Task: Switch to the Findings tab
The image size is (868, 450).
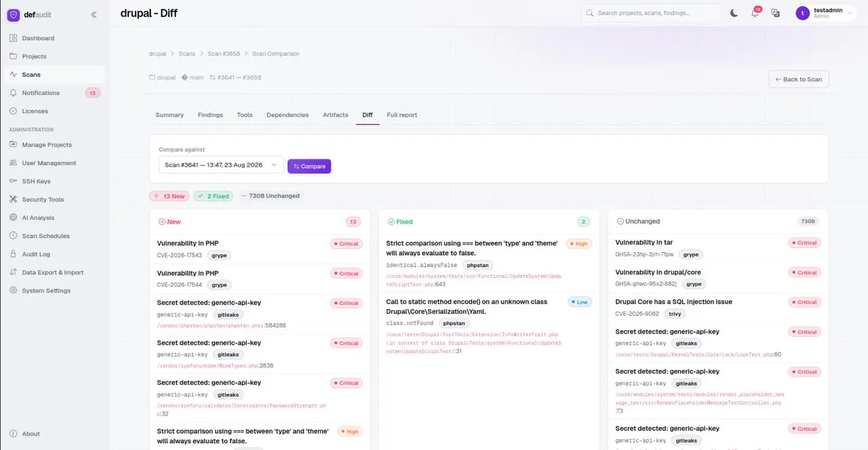Action: click(x=210, y=115)
